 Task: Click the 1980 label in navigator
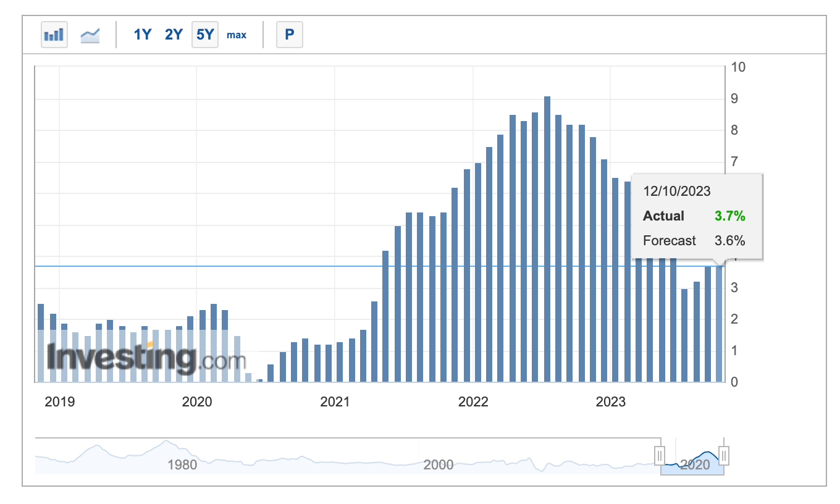tap(183, 464)
